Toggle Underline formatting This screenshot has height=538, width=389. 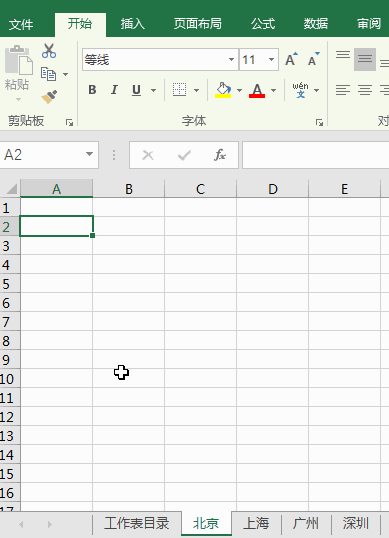click(x=136, y=90)
